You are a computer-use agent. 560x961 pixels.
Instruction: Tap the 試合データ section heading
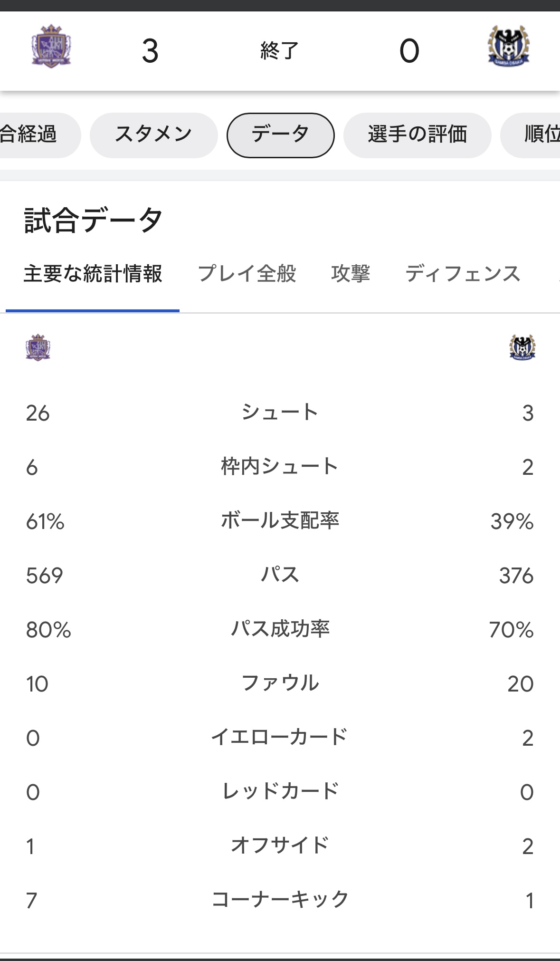click(x=94, y=221)
